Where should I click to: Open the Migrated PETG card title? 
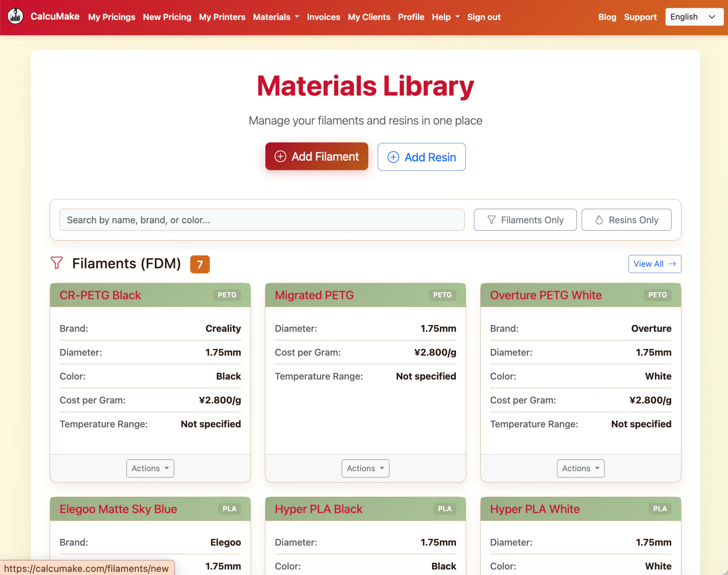[x=314, y=295]
